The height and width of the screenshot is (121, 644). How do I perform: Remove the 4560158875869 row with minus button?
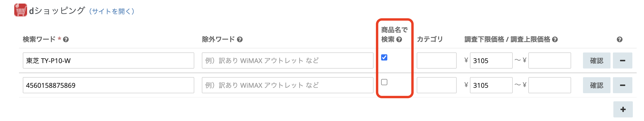pyautogui.click(x=622, y=85)
